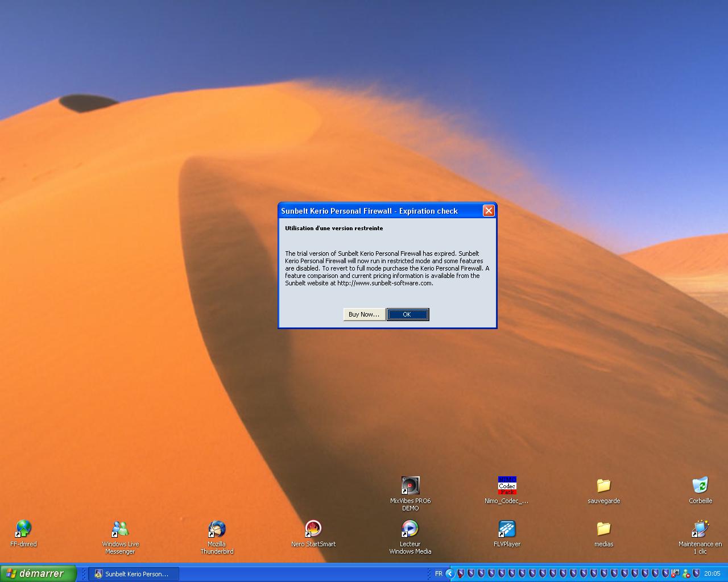This screenshot has height=582, width=728.
Task: Select the Lecteur Windows Media desktop icon
Action: point(410,537)
